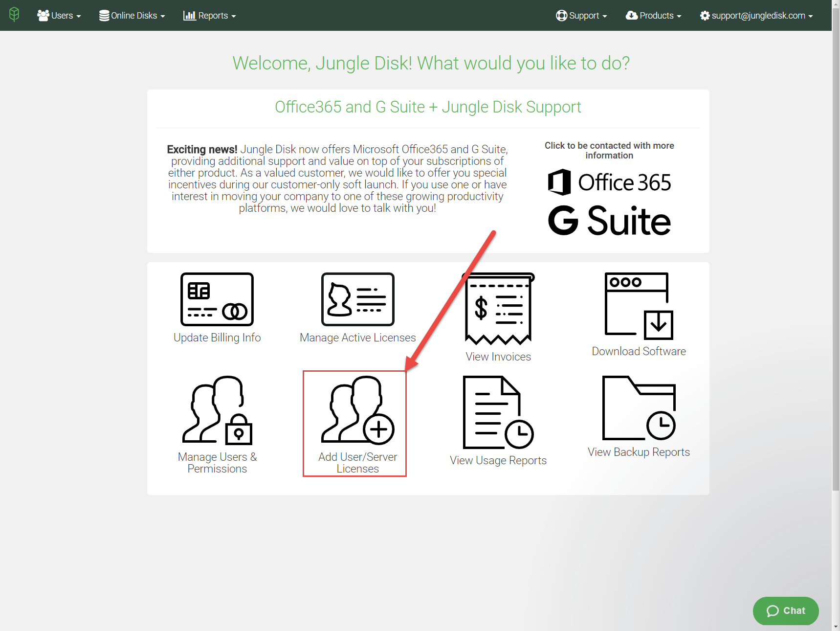Viewport: 840px width, 631px height.
Task: Click the add users plus icon
Action: (358, 410)
